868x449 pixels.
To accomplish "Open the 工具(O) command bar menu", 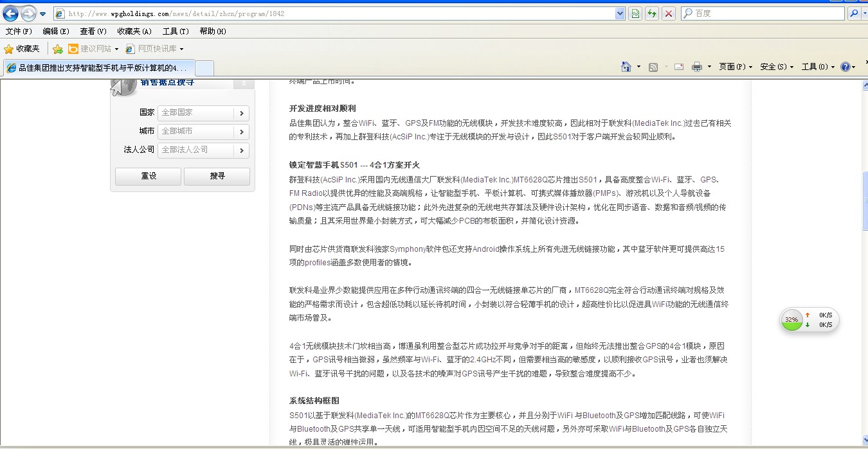I will pyautogui.click(x=818, y=67).
